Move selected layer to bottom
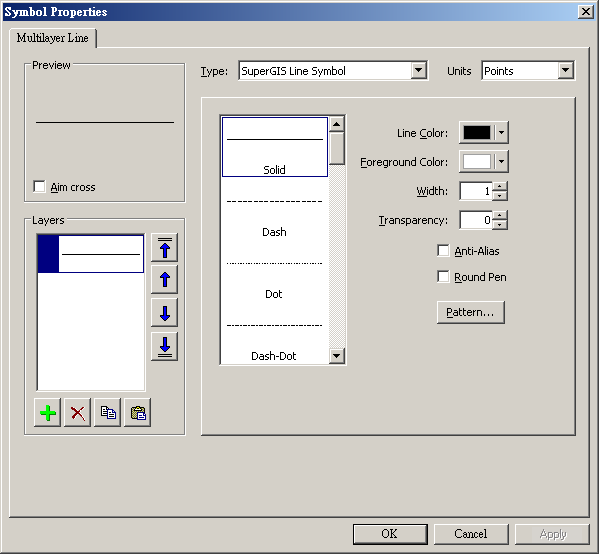 click(x=164, y=347)
